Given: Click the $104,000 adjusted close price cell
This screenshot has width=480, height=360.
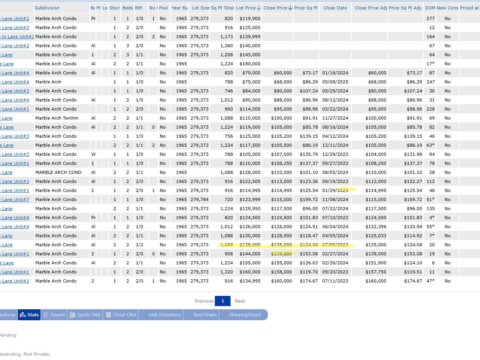Looking at the screenshot, I should pyautogui.click(x=376, y=154).
